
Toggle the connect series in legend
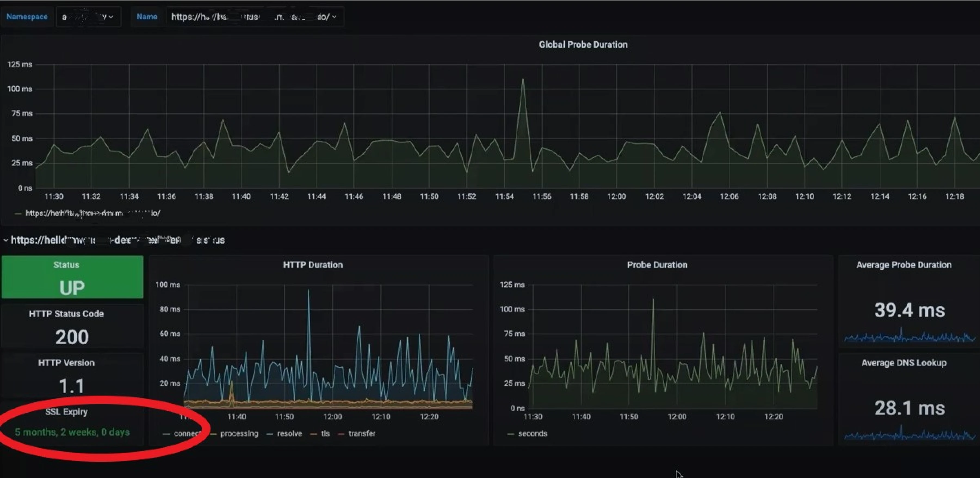point(187,433)
